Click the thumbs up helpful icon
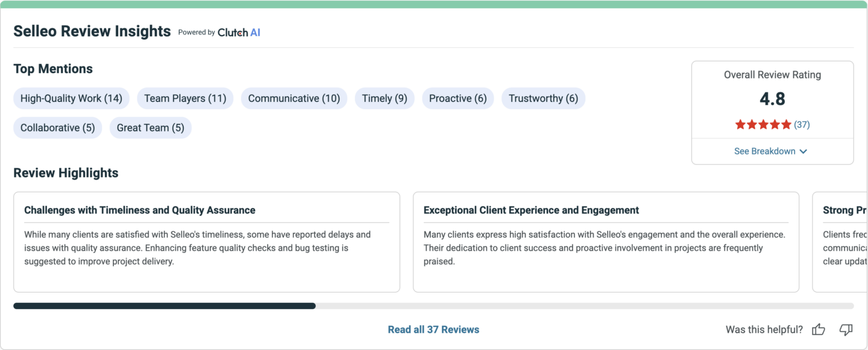 click(818, 329)
